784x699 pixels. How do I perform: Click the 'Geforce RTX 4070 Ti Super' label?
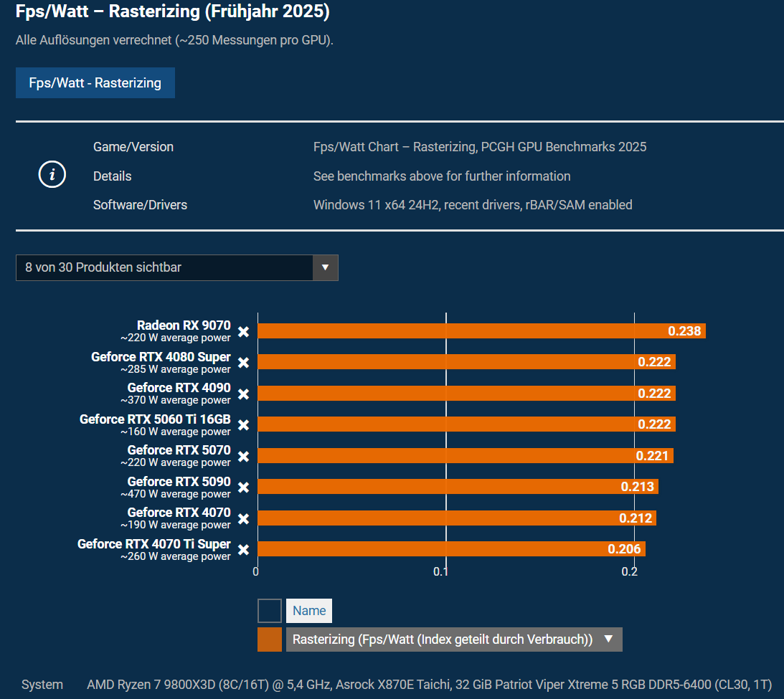coord(154,544)
